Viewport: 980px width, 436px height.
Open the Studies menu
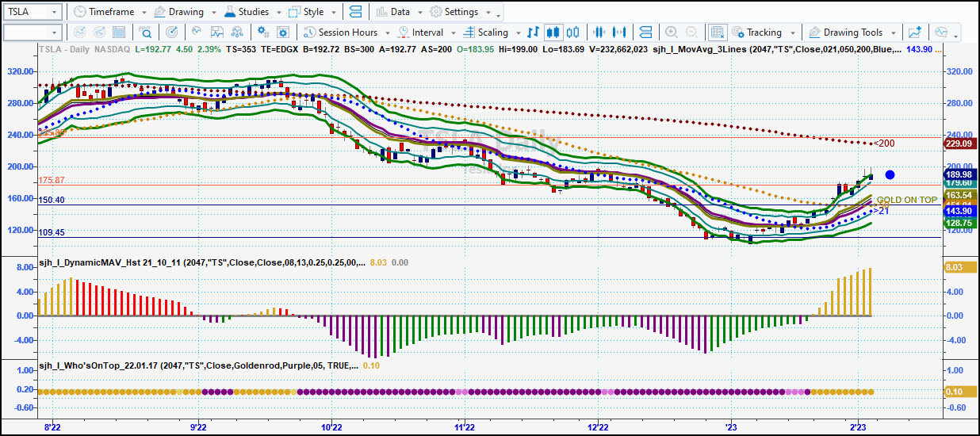[x=247, y=12]
